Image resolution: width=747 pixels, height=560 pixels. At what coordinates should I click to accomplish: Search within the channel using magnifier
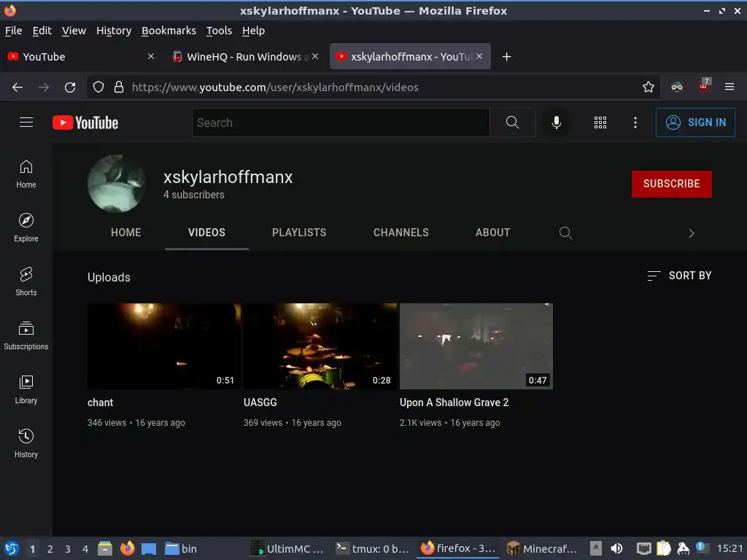565,233
